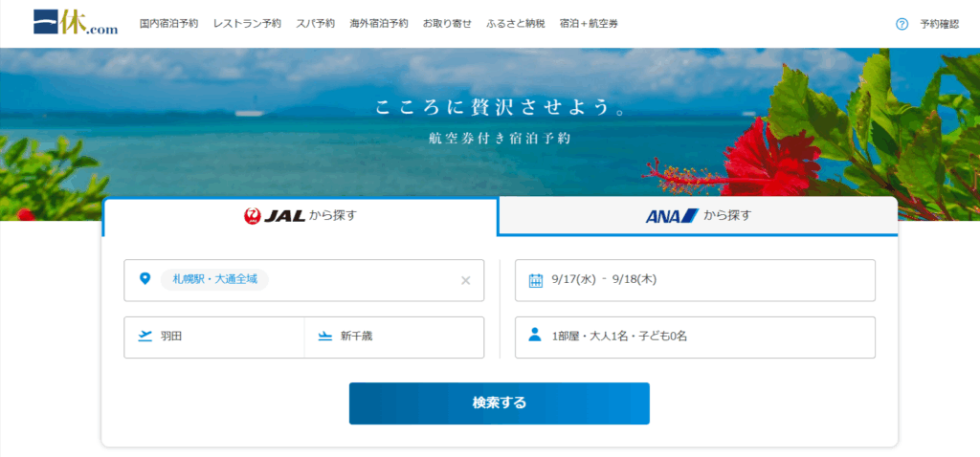Click the location pin icon

pyautogui.click(x=145, y=279)
